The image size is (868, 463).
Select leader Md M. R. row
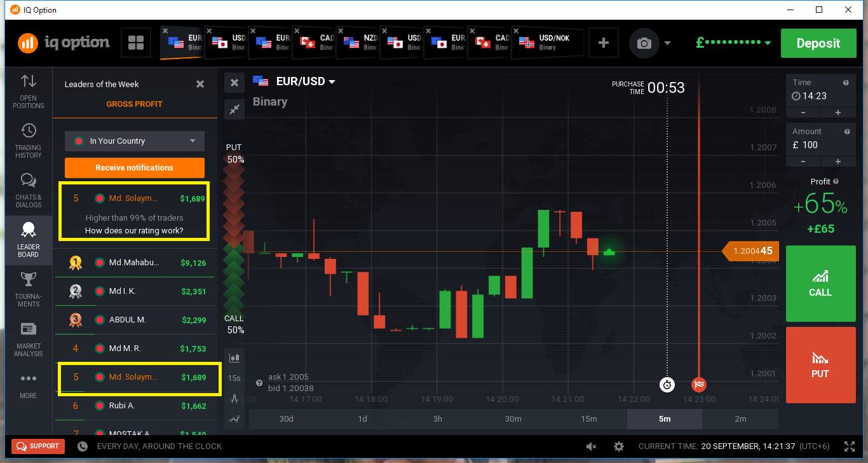[135, 349]
